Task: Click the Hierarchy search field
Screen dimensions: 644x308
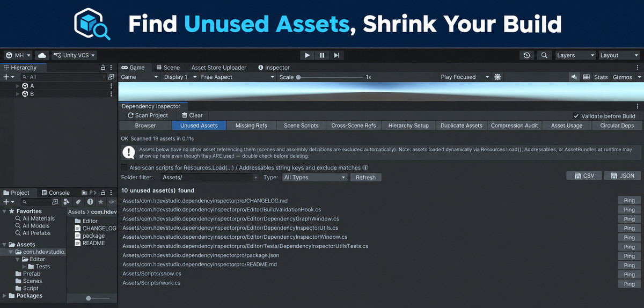Action: tap(64, 77)
